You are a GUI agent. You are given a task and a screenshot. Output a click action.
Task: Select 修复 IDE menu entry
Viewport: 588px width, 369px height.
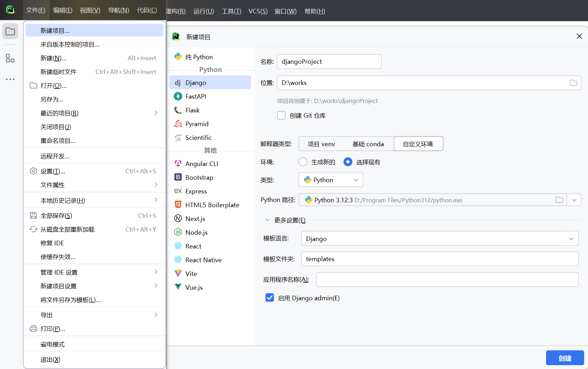tap(94, 243)
